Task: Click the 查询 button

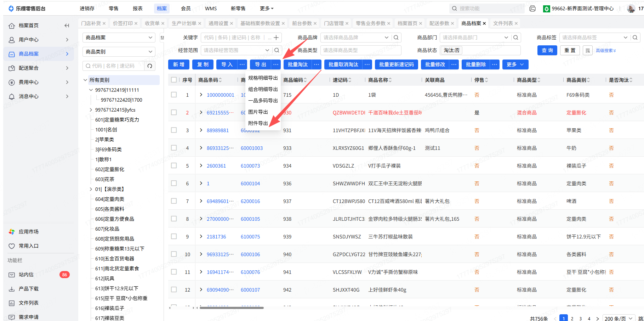Action: [547, 51]
